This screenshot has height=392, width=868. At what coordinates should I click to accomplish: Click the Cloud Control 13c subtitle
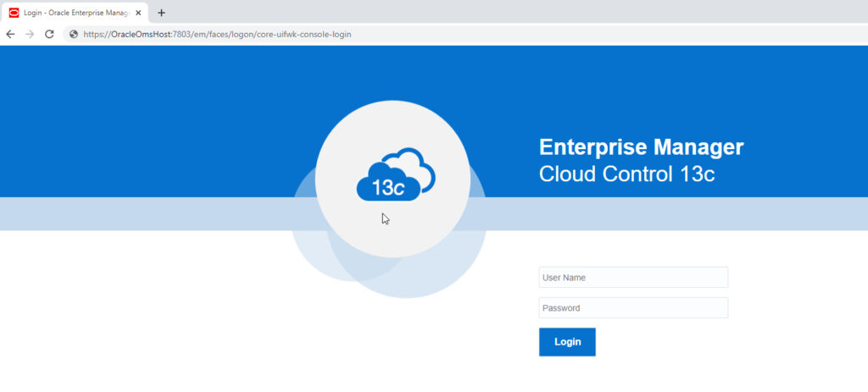[626, 174]
